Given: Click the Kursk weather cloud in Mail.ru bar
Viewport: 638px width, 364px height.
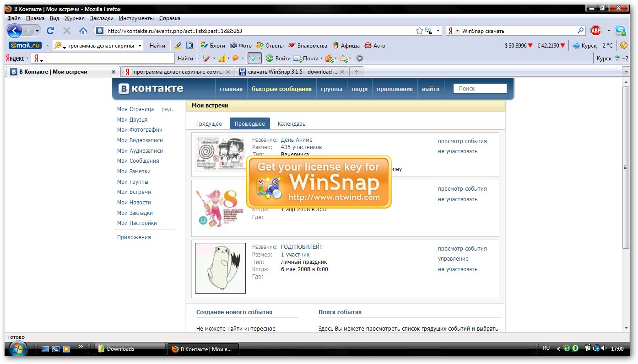Looking at the screenshot, I should coord(575,45).
